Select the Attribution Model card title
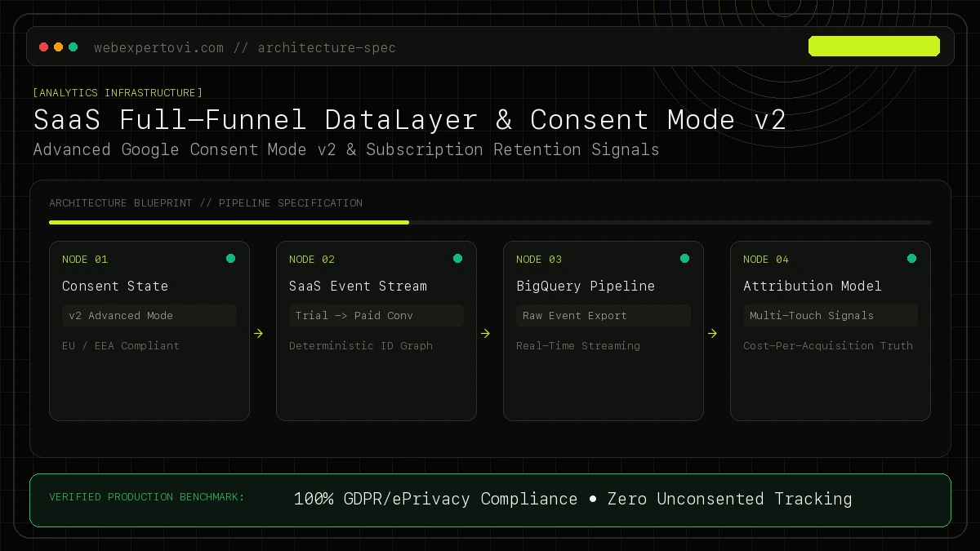The image size is (980, 551). coord(813,286)
